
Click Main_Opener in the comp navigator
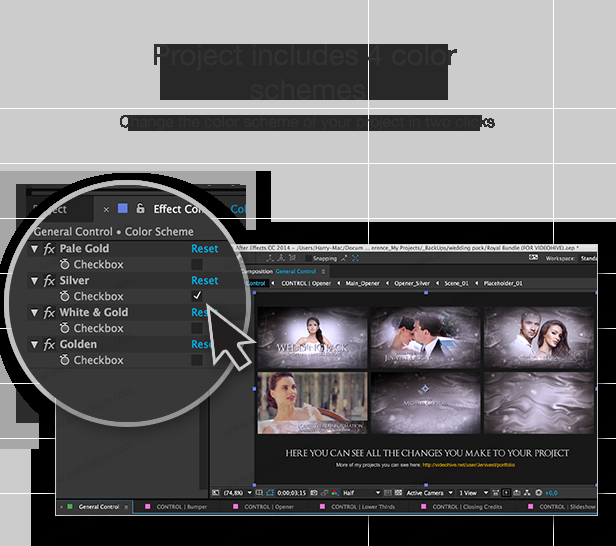point(362,283)
